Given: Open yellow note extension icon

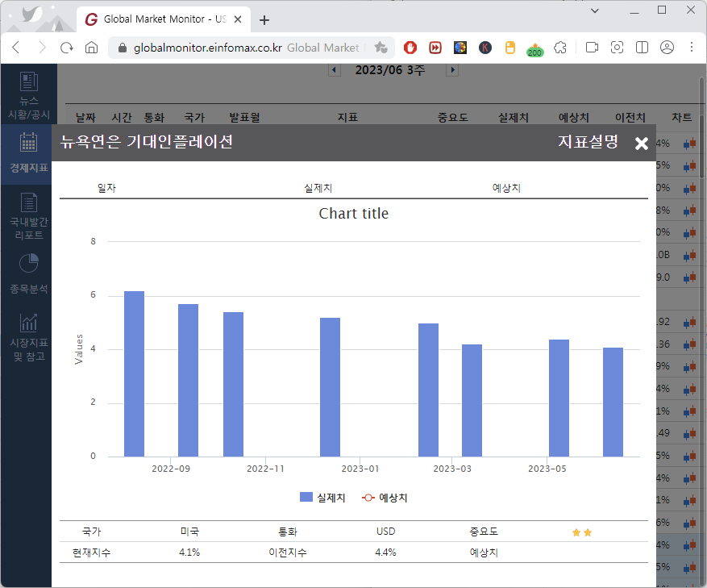Looking at the screenshot, I should [x=510, y=48].
